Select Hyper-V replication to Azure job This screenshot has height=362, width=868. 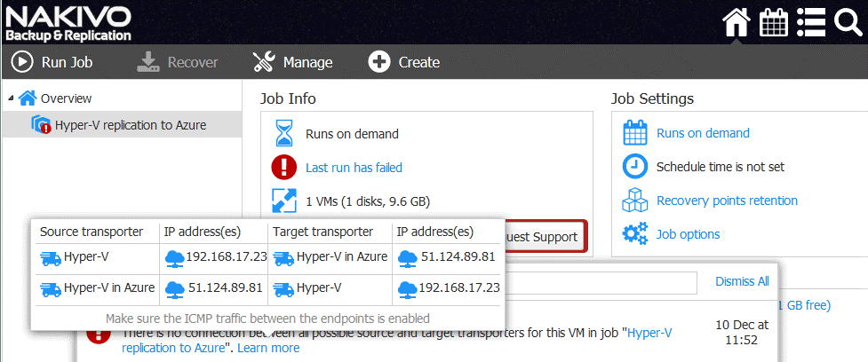click(130, 125)
